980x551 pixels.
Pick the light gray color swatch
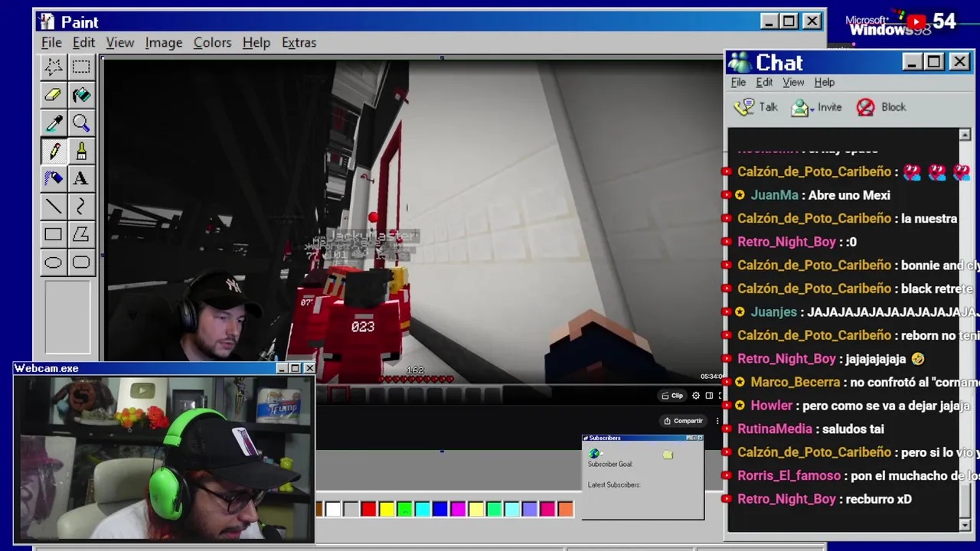tap(351, 509)
